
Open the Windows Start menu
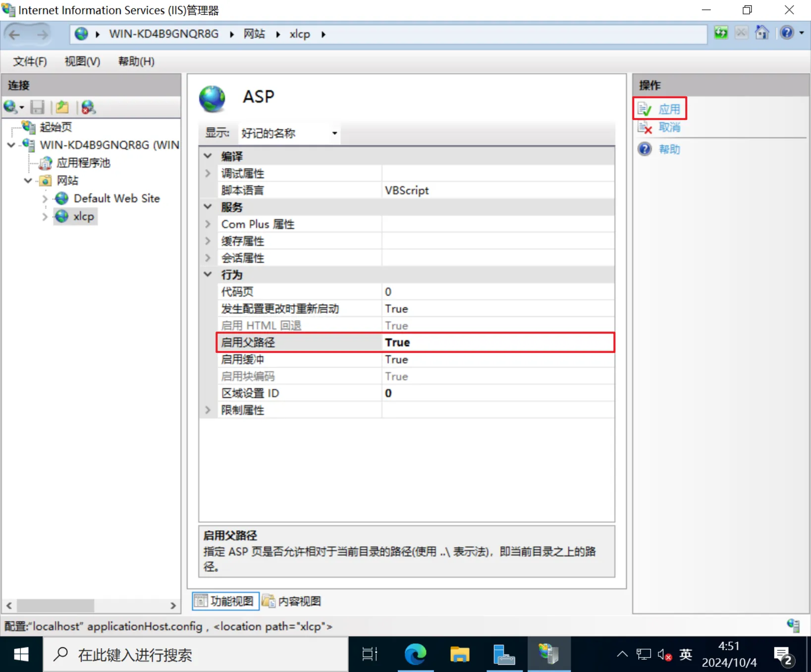pos(21,655)
